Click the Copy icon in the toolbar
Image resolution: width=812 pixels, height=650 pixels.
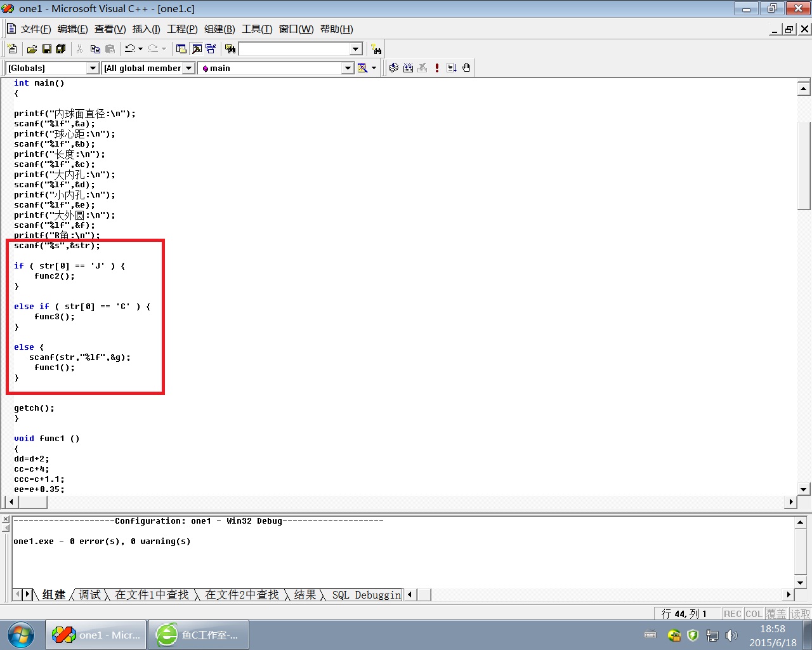click(95, 49)
